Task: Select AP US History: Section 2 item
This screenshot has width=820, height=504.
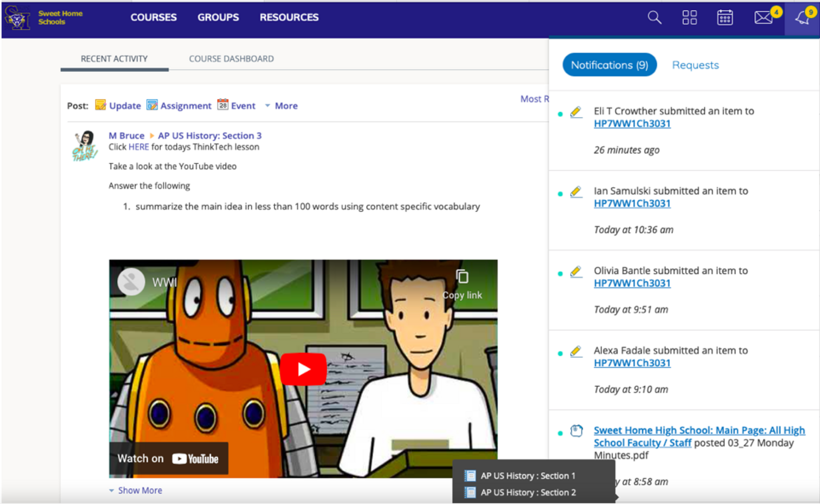Action: 528,492
